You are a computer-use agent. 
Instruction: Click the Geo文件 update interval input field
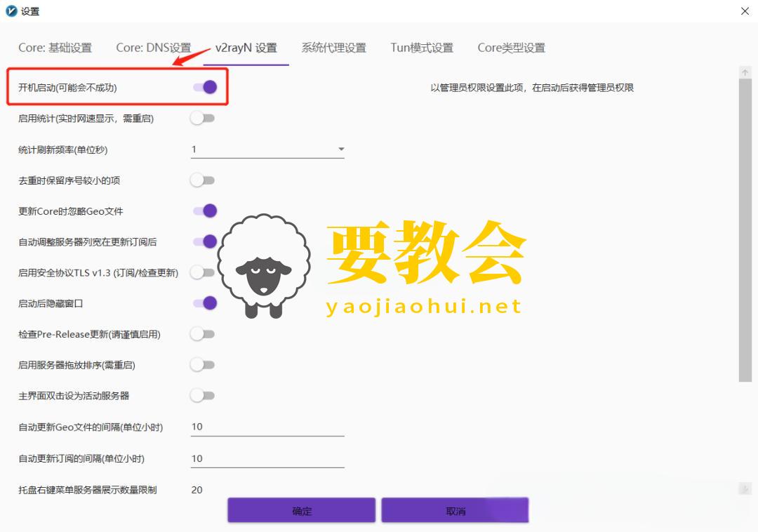267,427
